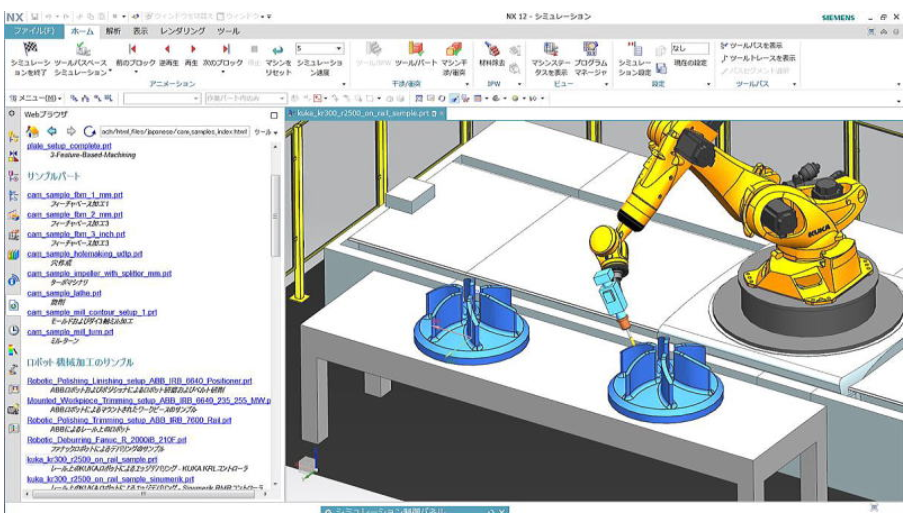The image size is (913, 519).
Task: Open cam_sample_impeller_with_splitter_mm.prt link
Action: [99, 273]
